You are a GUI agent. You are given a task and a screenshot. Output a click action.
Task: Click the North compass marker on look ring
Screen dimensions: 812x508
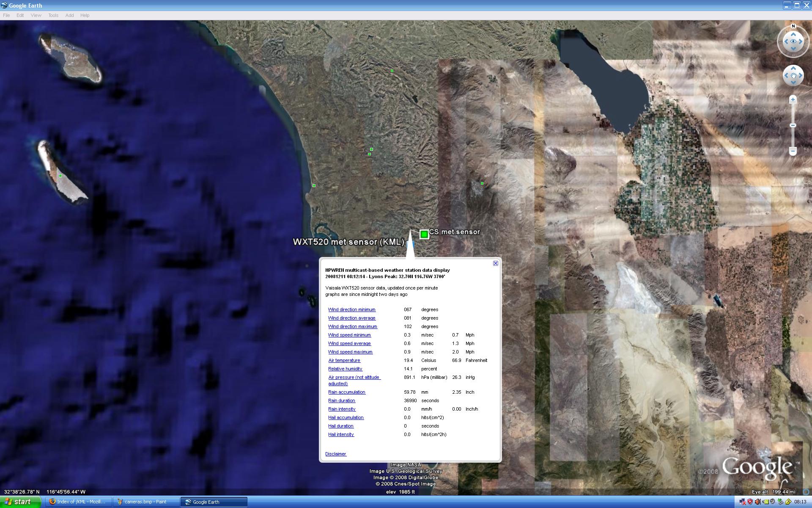point(793,26)
